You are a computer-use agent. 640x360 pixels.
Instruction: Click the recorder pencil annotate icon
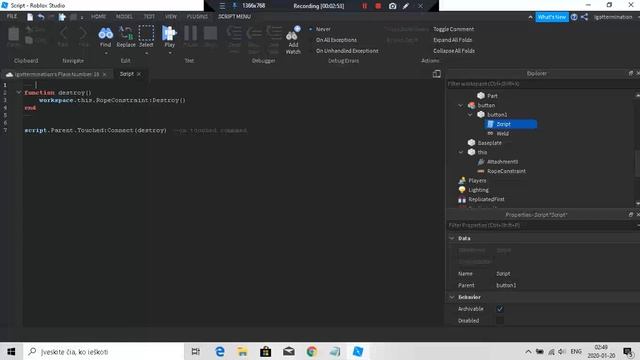coord(406,6)
